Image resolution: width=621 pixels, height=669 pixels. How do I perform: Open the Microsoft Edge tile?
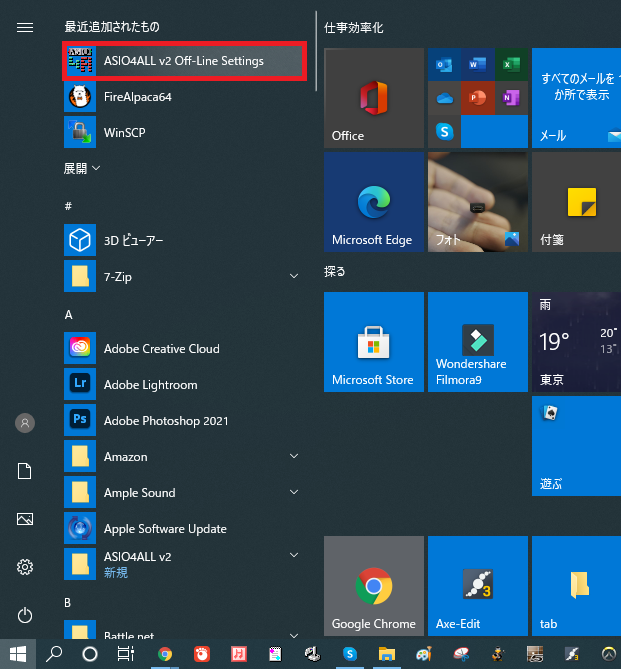pyautogui.click(x=374, y=202)
